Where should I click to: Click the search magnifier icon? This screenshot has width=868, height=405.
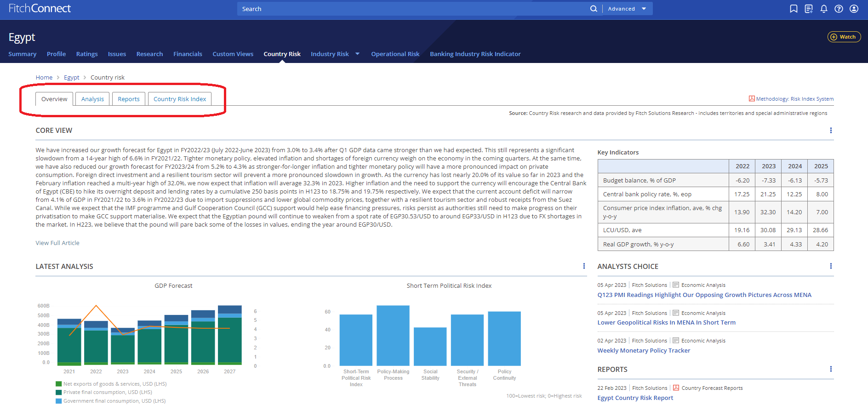[x=594, y=9]
